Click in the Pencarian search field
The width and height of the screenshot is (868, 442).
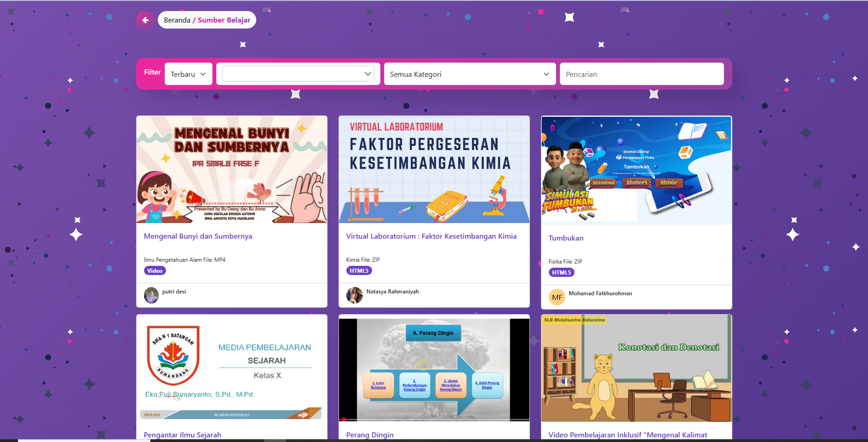click(642, 74)
